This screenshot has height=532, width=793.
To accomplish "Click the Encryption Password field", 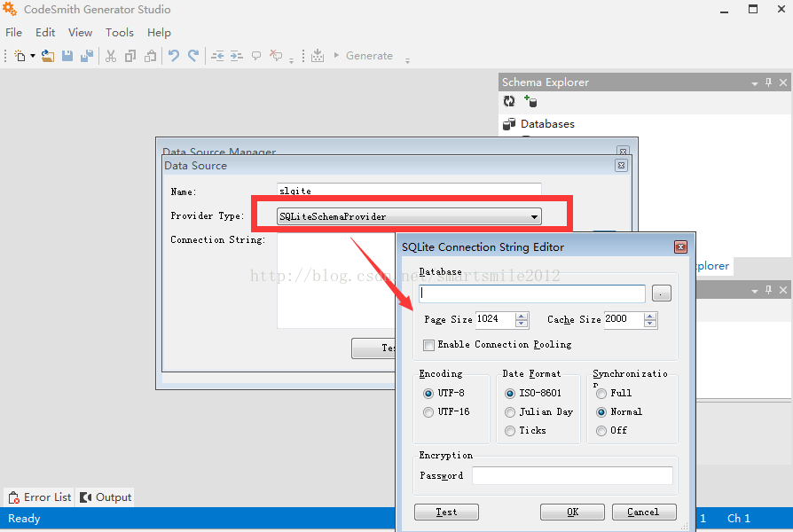I will (572, 476).
